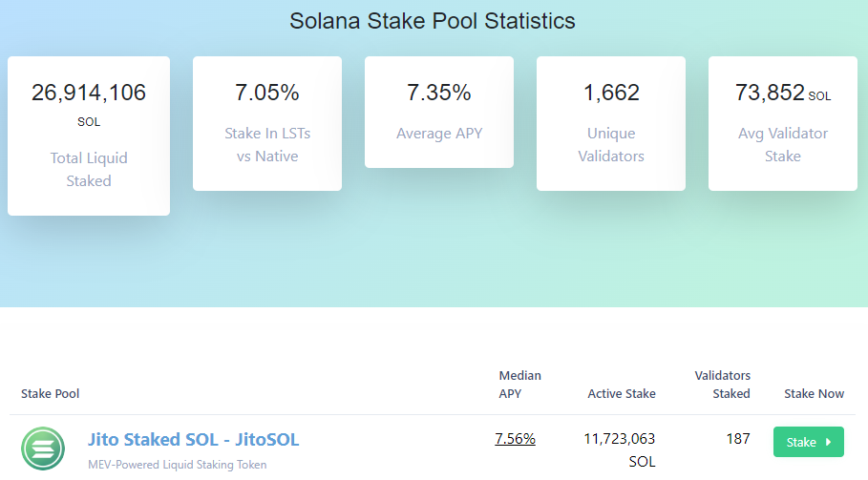Click the 187 validators staked cell

738,439
